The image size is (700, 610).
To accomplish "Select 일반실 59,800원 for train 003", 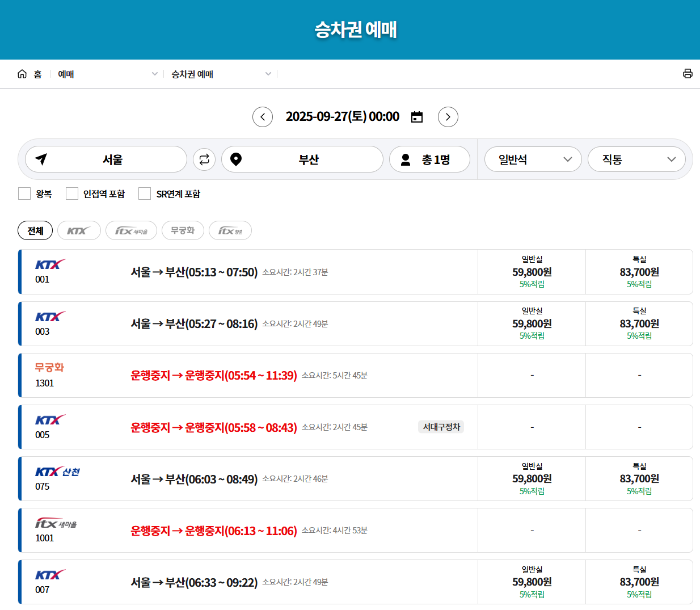I will pos(532,323).
